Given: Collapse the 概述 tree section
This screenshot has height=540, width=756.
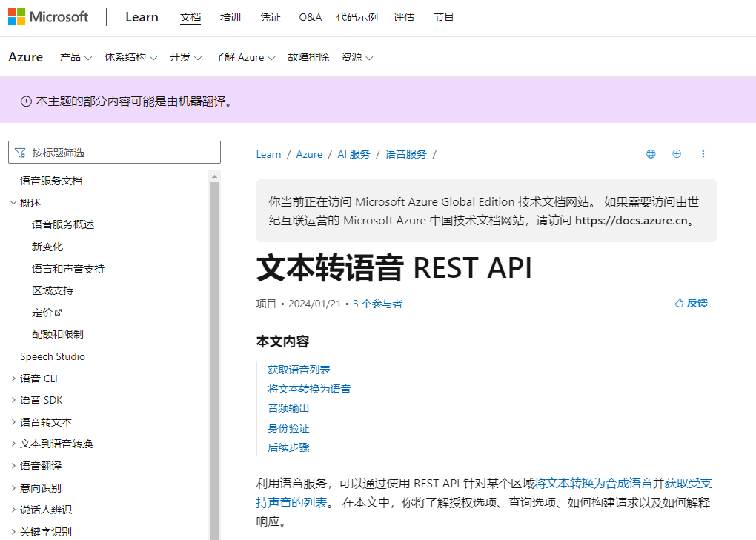Looking at the screenshot, I should click(13, 203).
